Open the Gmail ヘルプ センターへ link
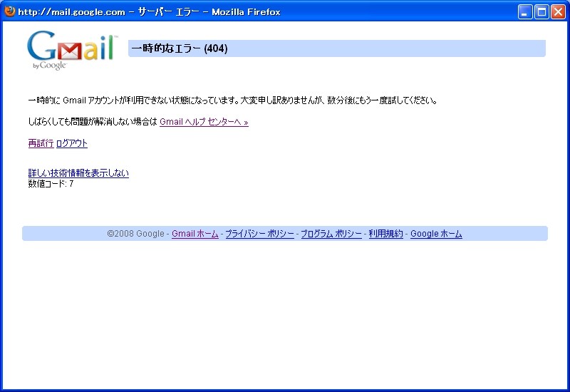Viewport: 570px width, 392px height. [x=204, y=122]
